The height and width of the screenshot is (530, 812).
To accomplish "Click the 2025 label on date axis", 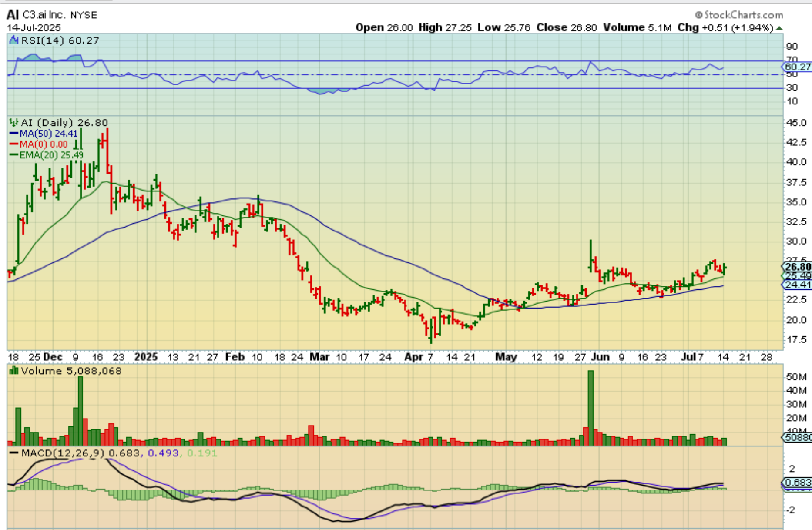I will point(146,357).
